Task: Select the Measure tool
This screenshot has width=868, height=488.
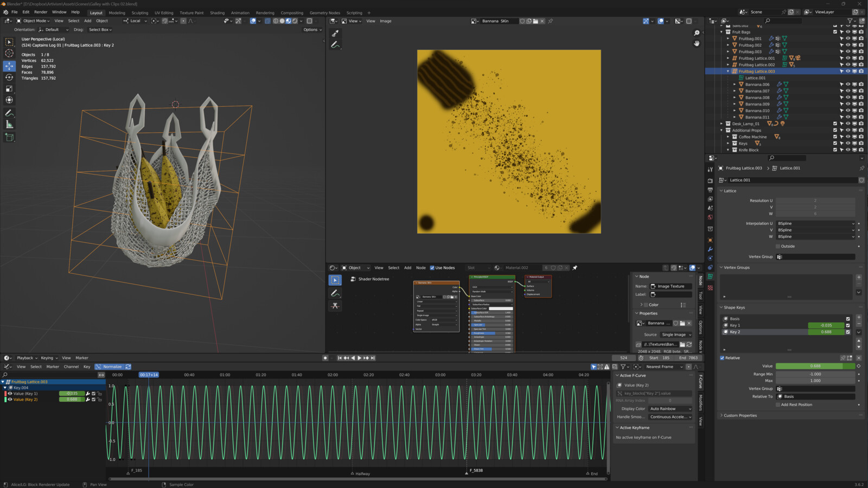Action: point(9,125)
